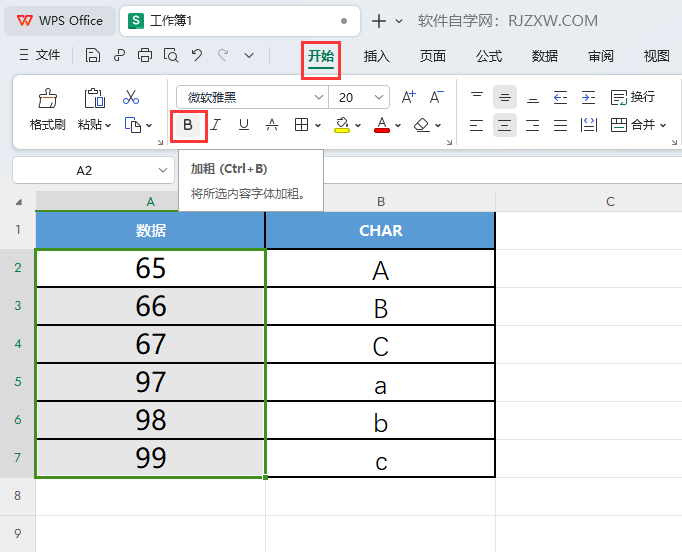Click Distributed alignment icon
The image size is (682, 552).
pos(588,125)
